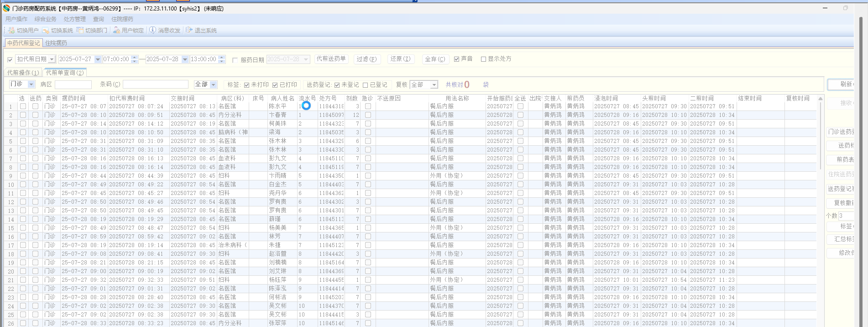The width and height of the screenshot is (868, 327).
Task: Open the 全部 dropdown next to 条码
Action: [213, 84]
